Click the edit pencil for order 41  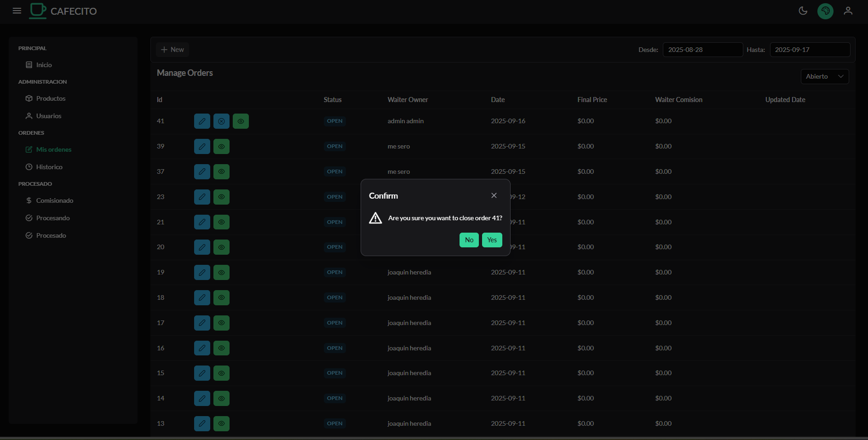(x=202, y=121)
